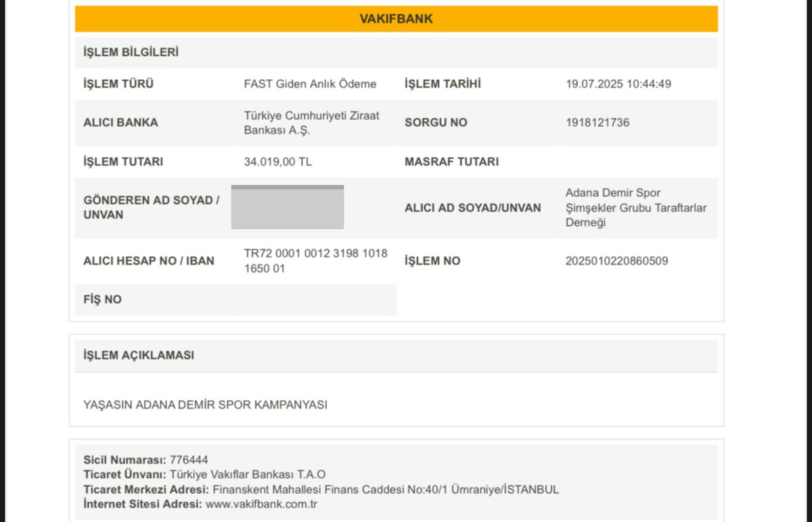Click the redacted sender name box
This screenshot has height=522, width=812.
click(288, 207)
